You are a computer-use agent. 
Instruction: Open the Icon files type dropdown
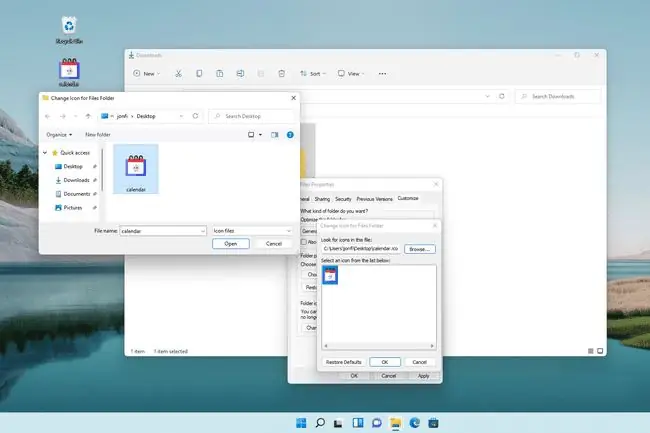point(252,231)
